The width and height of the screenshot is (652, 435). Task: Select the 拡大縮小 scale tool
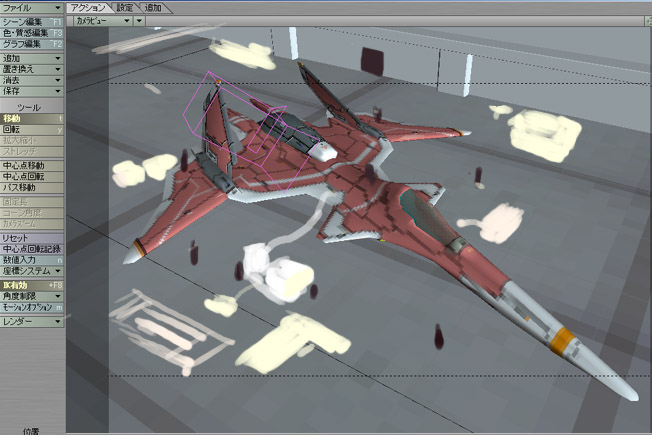click(x=32, y=140)
